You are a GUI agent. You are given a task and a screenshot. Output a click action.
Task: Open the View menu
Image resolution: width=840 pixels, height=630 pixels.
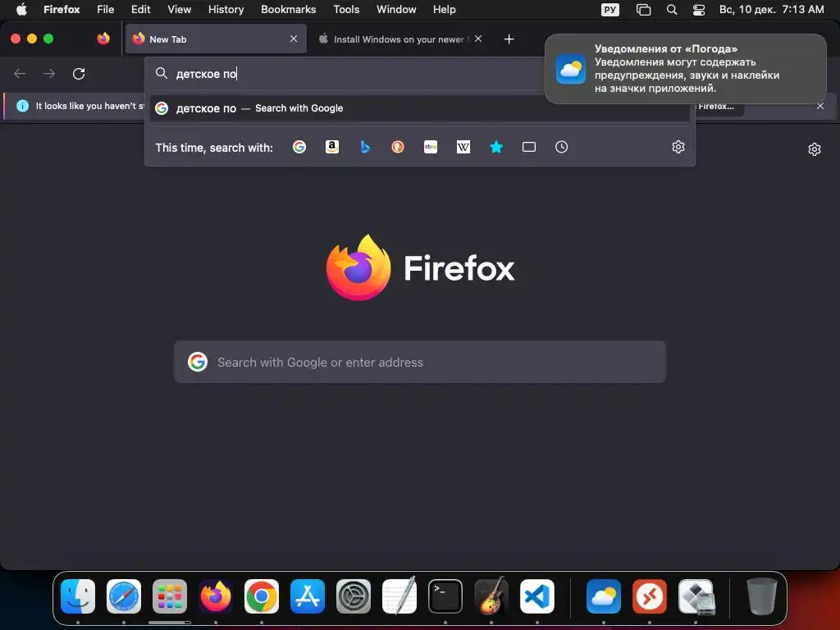(x=179, y=9)
